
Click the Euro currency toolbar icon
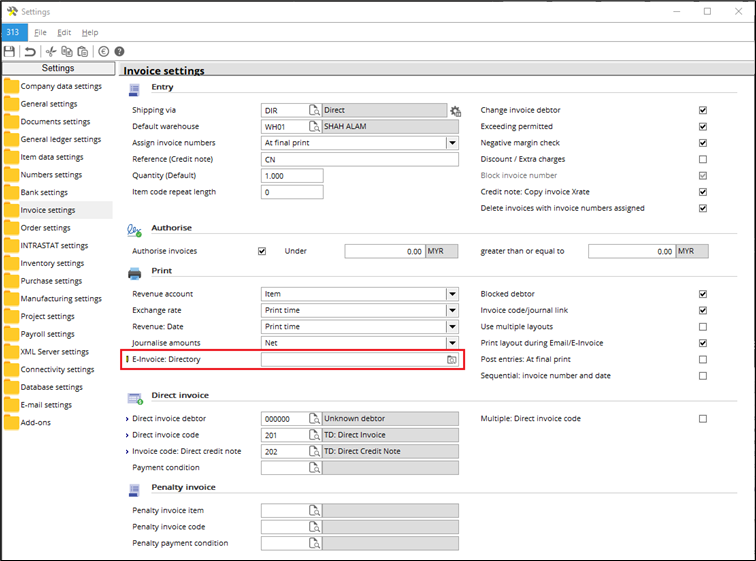104,51
